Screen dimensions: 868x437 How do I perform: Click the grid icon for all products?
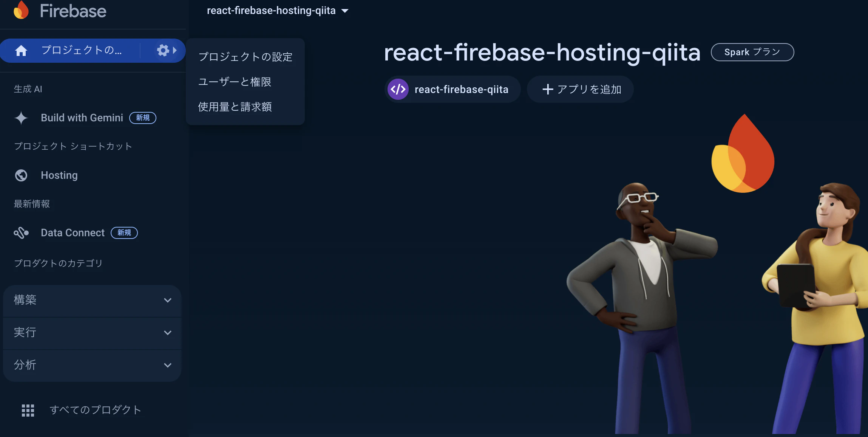point(28,410)
